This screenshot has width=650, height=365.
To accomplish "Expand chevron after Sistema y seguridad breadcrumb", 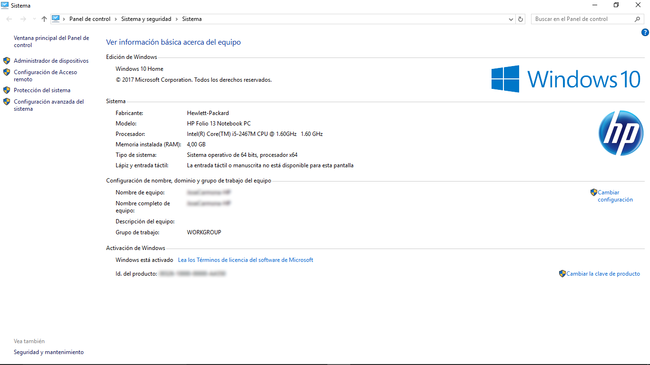I will 177,19.
